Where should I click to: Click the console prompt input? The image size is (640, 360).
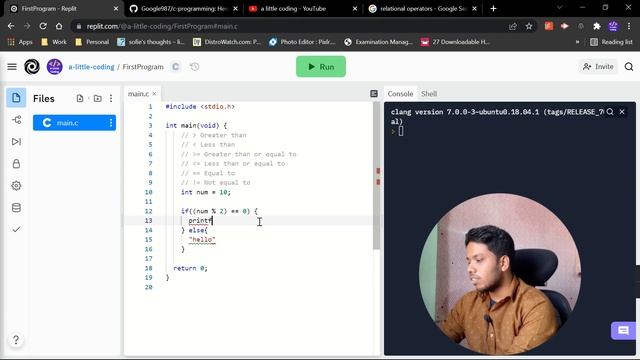point(401,131)
